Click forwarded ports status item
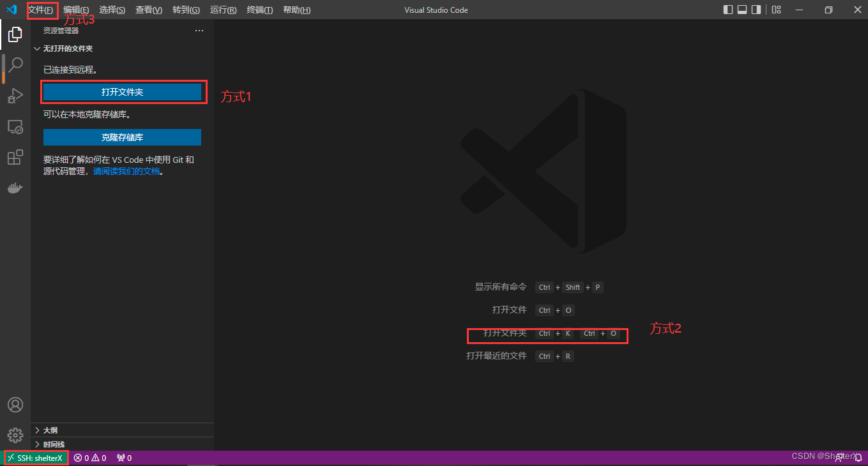 [123, 458]
